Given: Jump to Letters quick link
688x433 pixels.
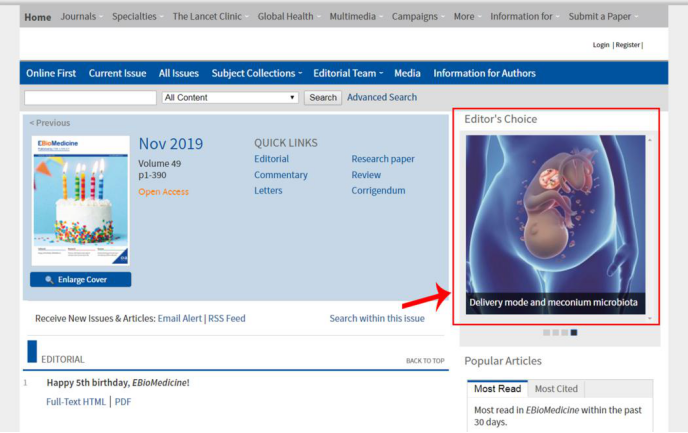Looking at the screenshot, I should [268, 190].
